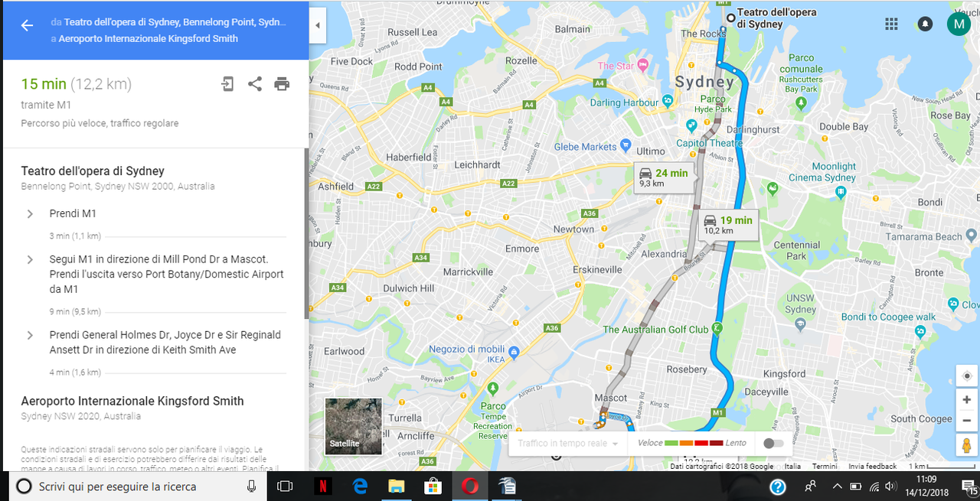
Task: Send directions to your phone icon
Action: (x=227, y=84)
